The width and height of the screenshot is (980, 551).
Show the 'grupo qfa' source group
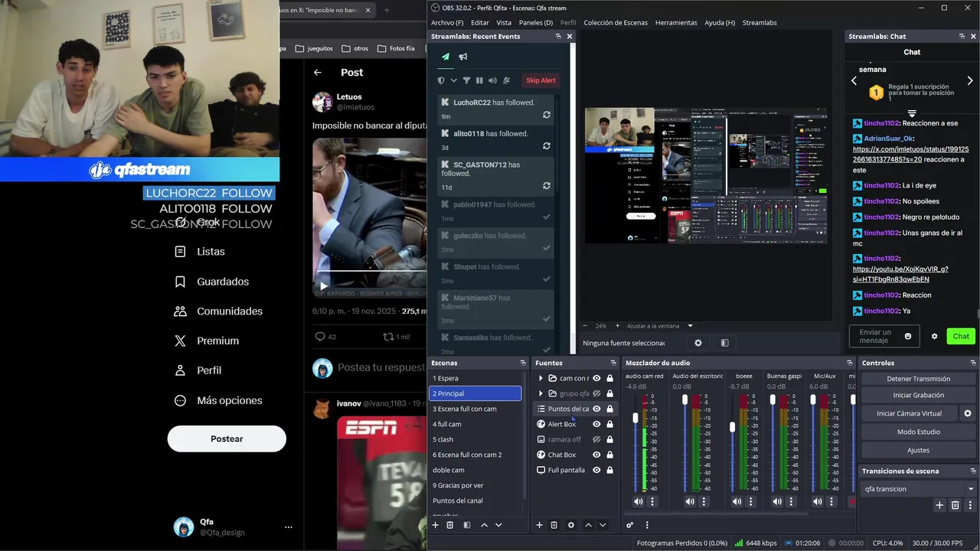596,393
